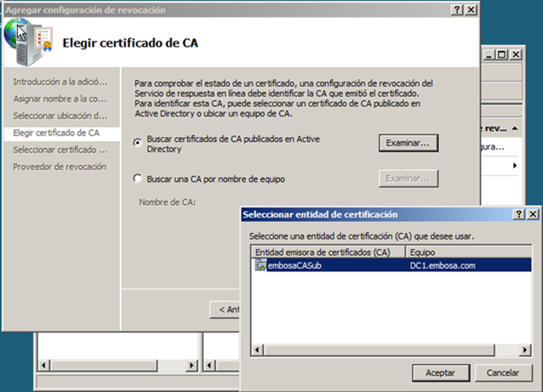Click Aceptar to confirm CA selection
This screenshot has width=543, height=392.
point(441,372)
